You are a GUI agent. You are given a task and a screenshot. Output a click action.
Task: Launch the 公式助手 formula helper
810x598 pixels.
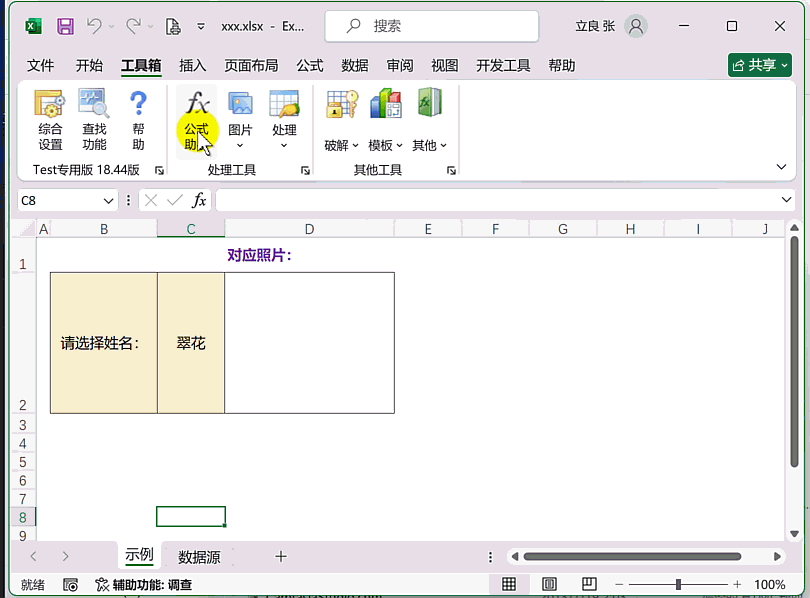197,119
